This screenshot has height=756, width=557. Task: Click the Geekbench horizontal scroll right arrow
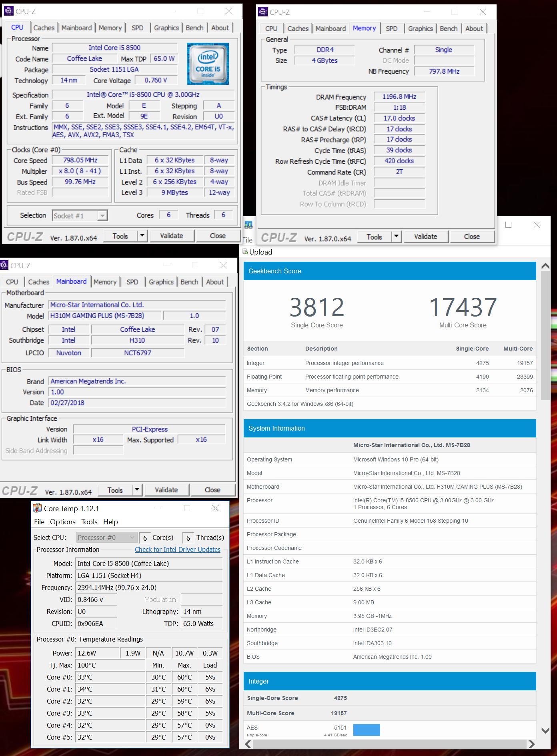click(x=531, y=744)
